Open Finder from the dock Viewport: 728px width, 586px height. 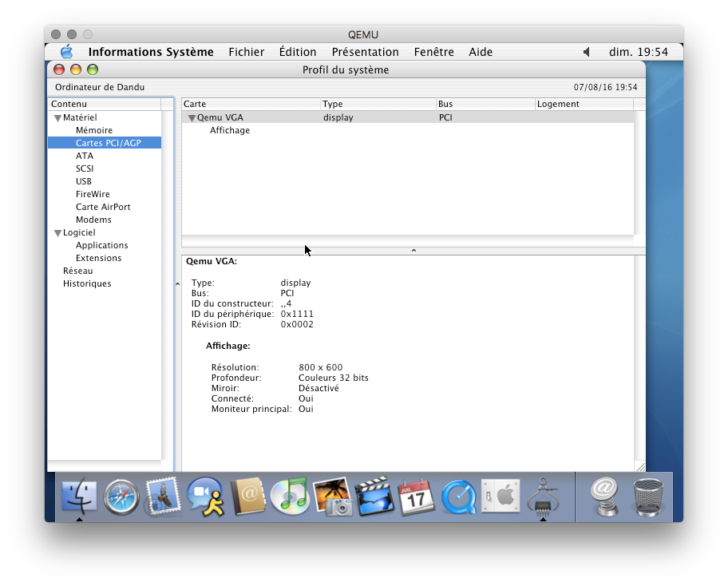click(x=79, y=497)
